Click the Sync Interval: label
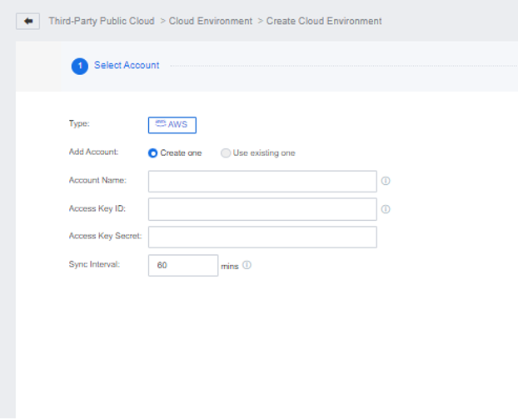Viewport: 518px width, 420px height. tap(94, 264)
